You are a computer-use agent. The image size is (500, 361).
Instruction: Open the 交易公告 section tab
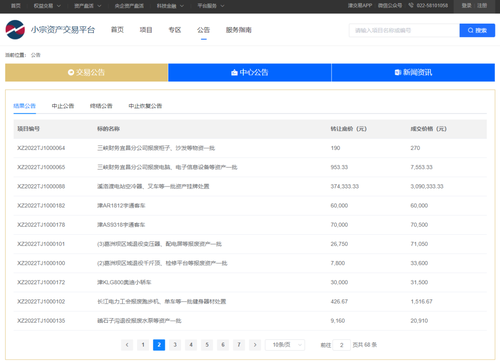tap(86, 72)
